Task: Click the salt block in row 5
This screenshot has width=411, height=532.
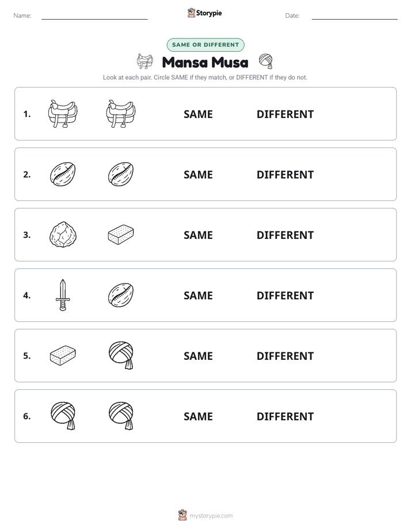Action: point(63,356)
